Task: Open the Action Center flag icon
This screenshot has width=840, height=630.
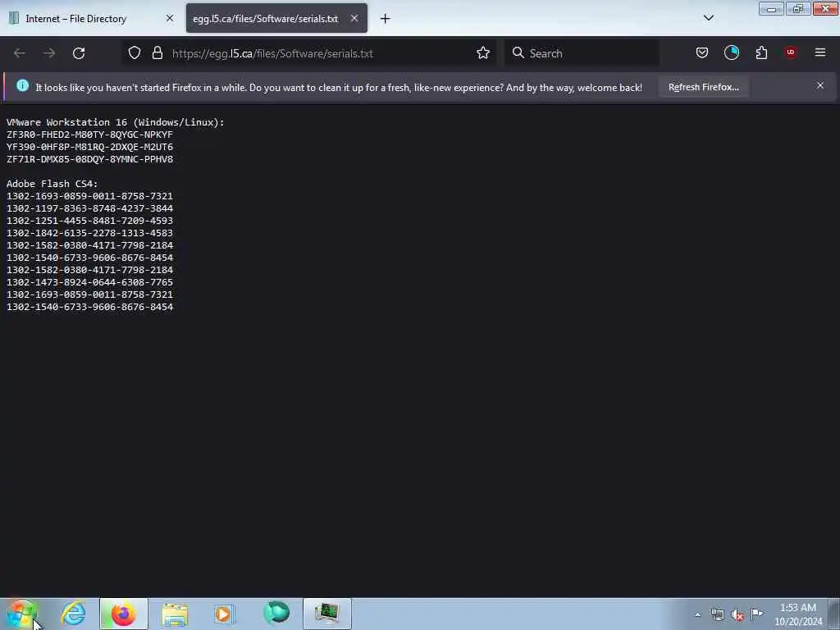Action: (757, 614)
